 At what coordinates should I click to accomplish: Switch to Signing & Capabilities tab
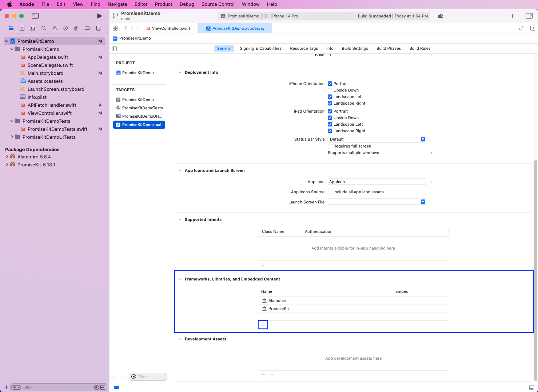click(x=260, y=48)
